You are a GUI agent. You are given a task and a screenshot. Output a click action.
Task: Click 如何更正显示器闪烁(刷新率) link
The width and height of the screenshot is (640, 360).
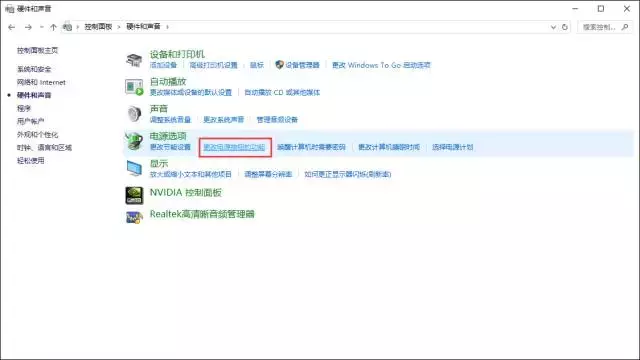tap(348, 174)
